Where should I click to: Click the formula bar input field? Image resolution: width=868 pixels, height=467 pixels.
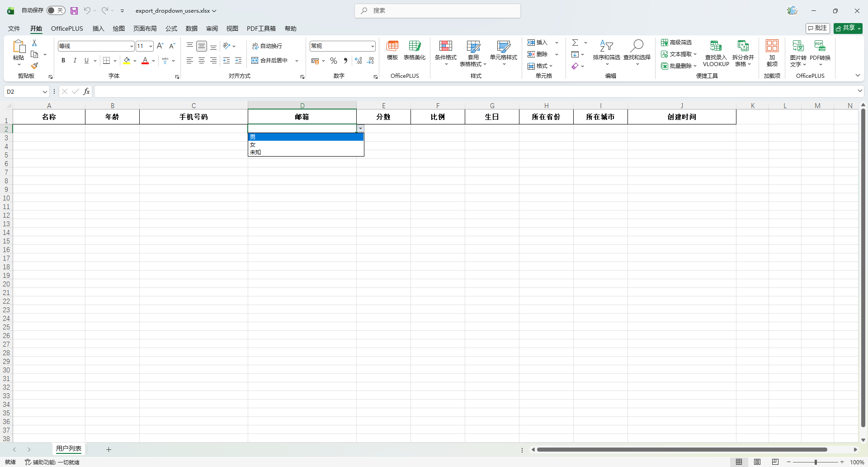tap(475, 92)
